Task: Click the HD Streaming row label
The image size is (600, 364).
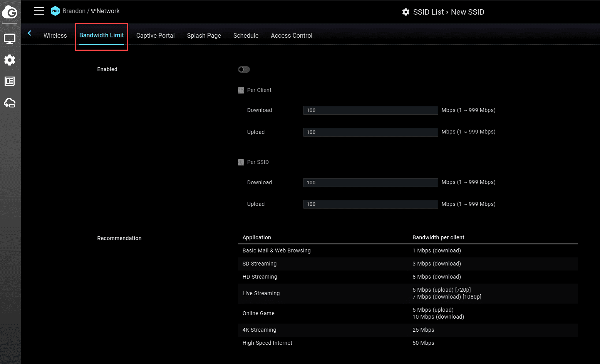Action: coord(260,277)
